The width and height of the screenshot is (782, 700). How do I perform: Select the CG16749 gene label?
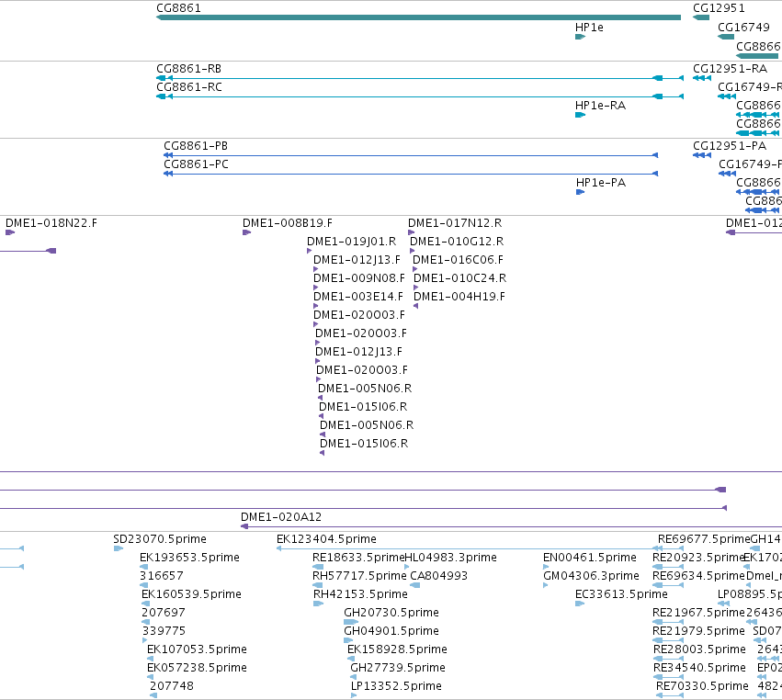tap(743, 27)
